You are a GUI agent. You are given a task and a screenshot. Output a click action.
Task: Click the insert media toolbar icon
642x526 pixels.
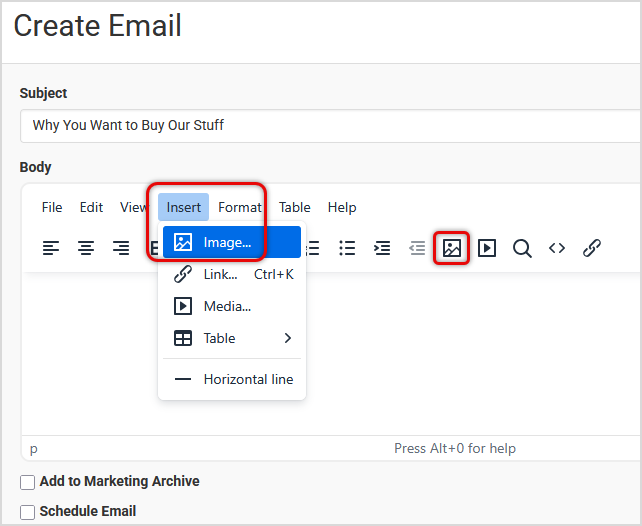(487, 248)
